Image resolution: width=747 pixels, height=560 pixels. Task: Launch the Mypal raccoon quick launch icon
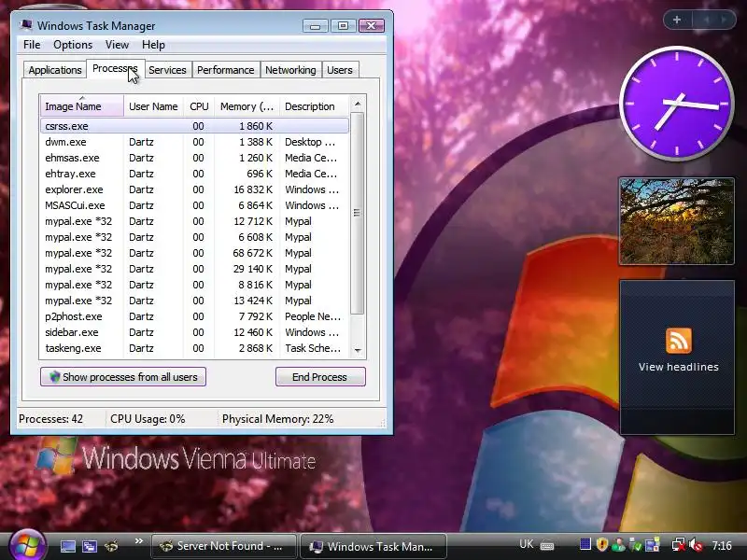111,546
